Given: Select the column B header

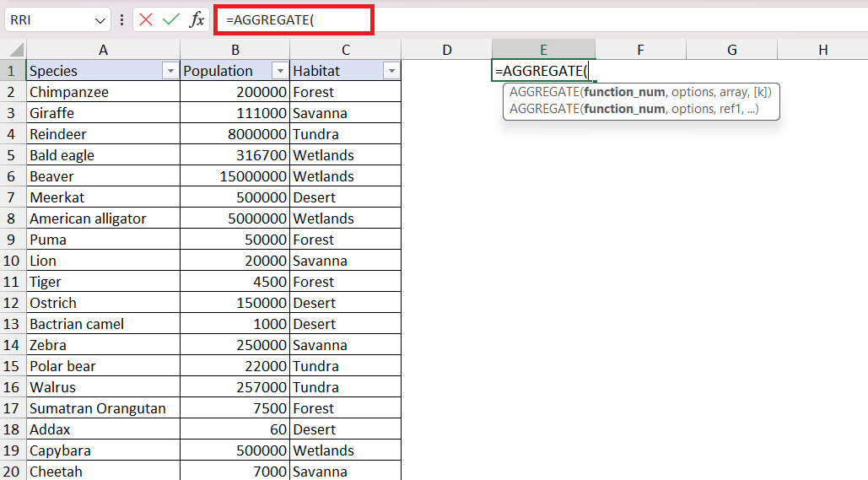Looking at the screenshot, I should click(235, 50).
